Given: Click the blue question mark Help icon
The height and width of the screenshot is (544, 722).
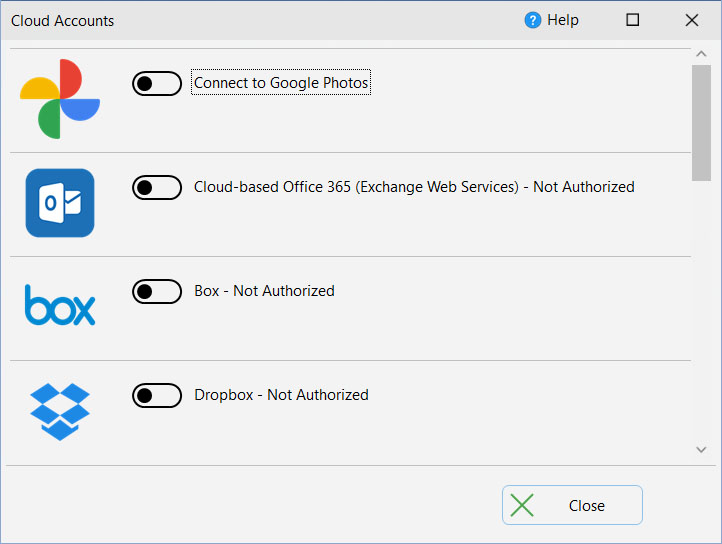Looking at the screenshot, I should click(533, 20).
